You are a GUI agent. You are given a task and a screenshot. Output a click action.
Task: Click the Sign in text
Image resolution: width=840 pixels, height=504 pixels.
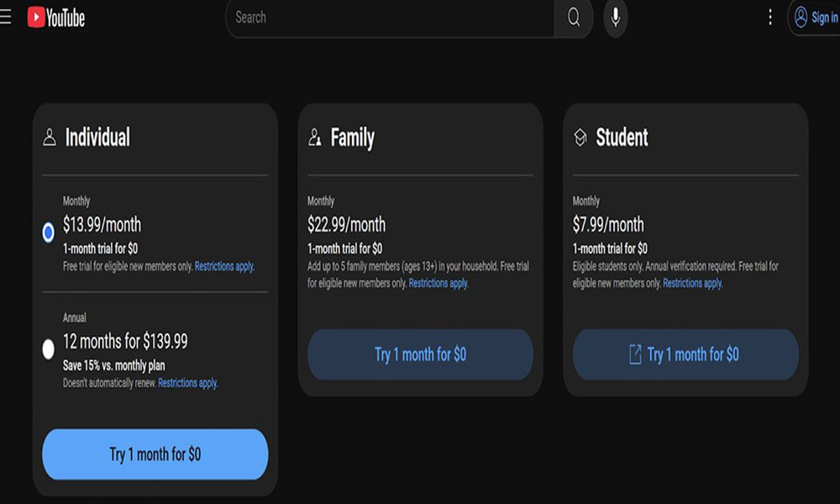(x=825, y=18)
